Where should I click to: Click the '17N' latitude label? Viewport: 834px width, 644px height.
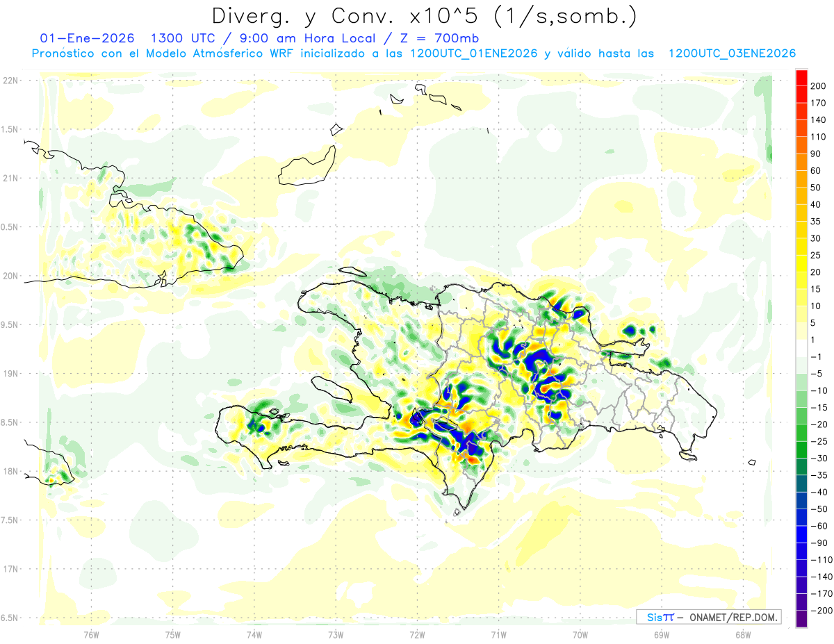(x=11, y=569)
